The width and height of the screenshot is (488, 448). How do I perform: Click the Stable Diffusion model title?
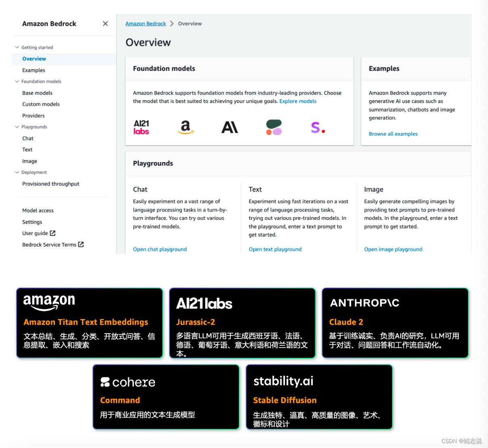point(285,400)
